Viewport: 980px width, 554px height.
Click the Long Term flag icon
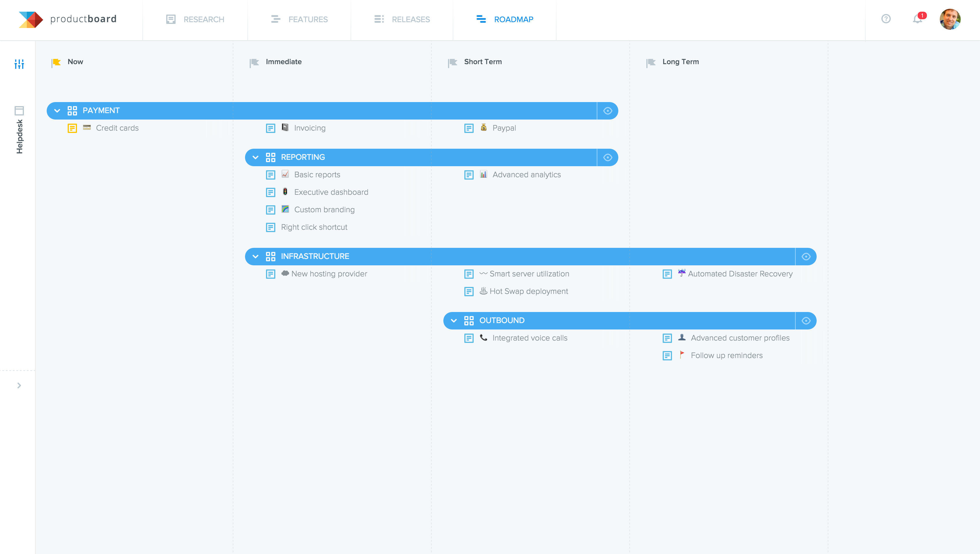click(651, 62)
